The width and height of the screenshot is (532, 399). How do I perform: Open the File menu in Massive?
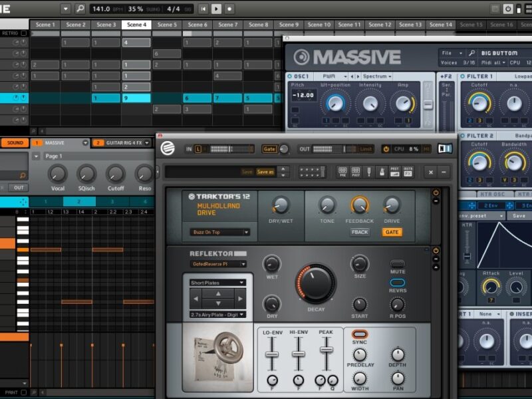[450, 53]
